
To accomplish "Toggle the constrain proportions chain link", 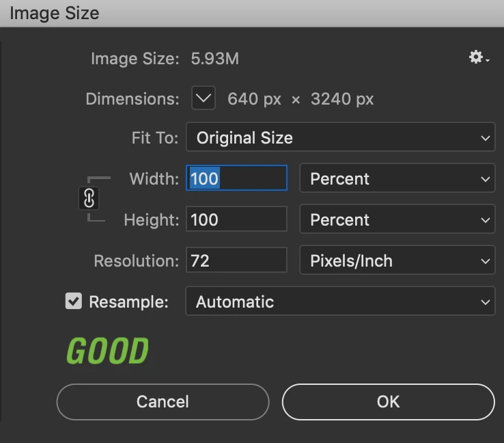I will click(90, 199).
